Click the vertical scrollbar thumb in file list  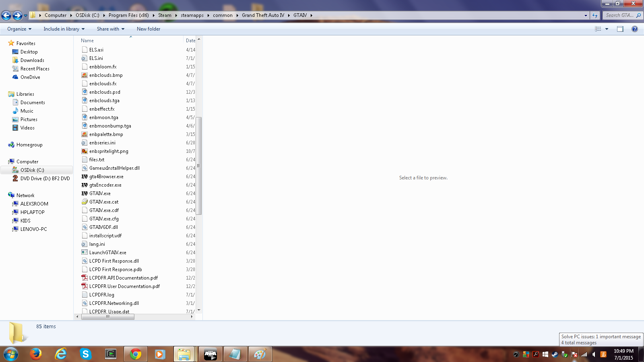pos(198,166)
